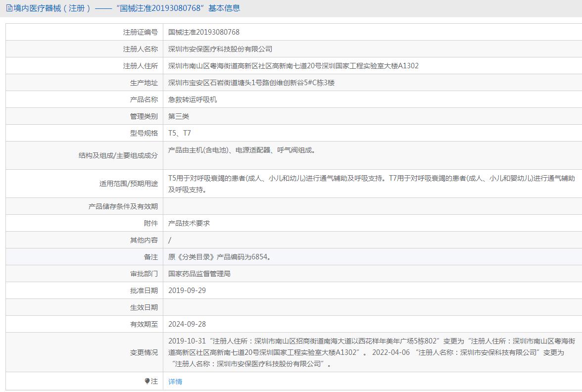Click the 管理类别 label
Viewport: 582px width, 392px height.
[144, 116]
